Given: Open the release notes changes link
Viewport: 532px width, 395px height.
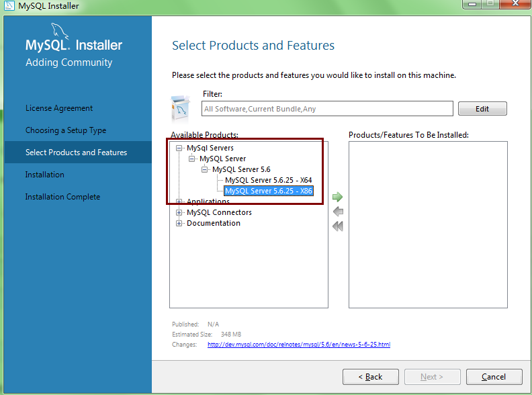Looking at the screenshot, I should [x=299, y=345].
